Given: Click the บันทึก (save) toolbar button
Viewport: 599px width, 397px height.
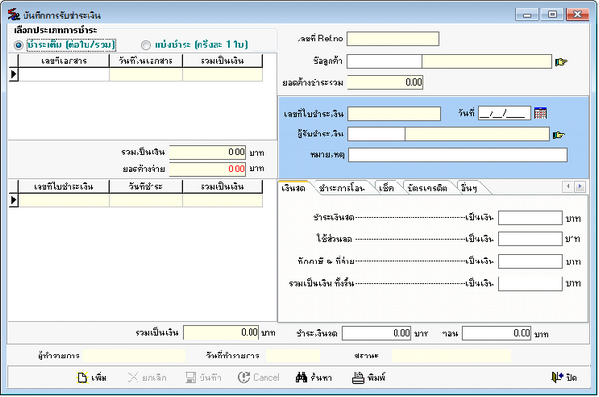Looking at the screenshot, I should point(203,378).
